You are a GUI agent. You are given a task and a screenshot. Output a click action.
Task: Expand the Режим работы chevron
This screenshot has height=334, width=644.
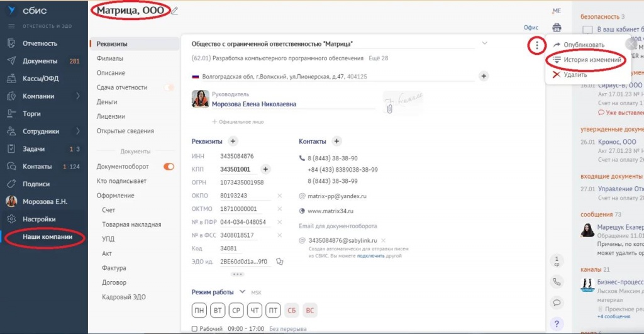tap(242, 292)
